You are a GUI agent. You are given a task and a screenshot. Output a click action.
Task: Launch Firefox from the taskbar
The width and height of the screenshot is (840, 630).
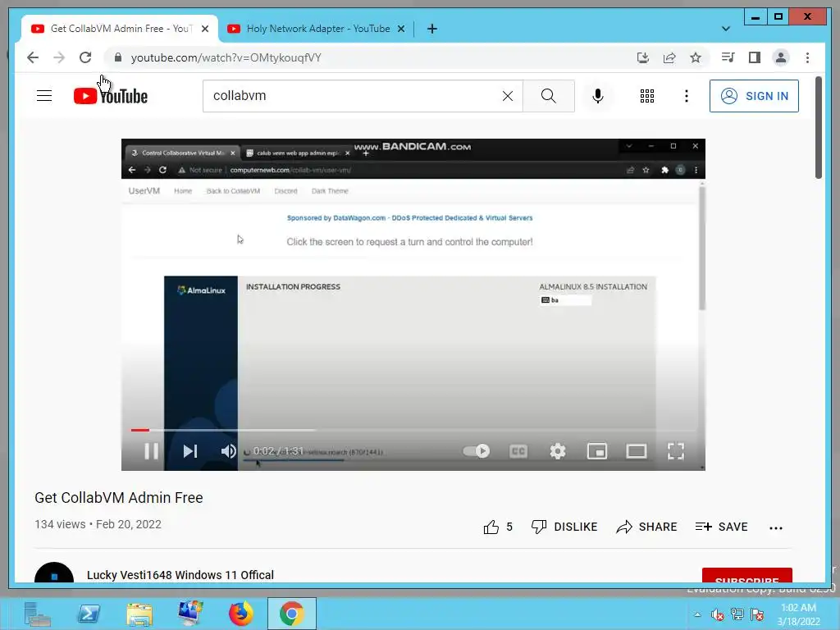[x=241, y=614]
